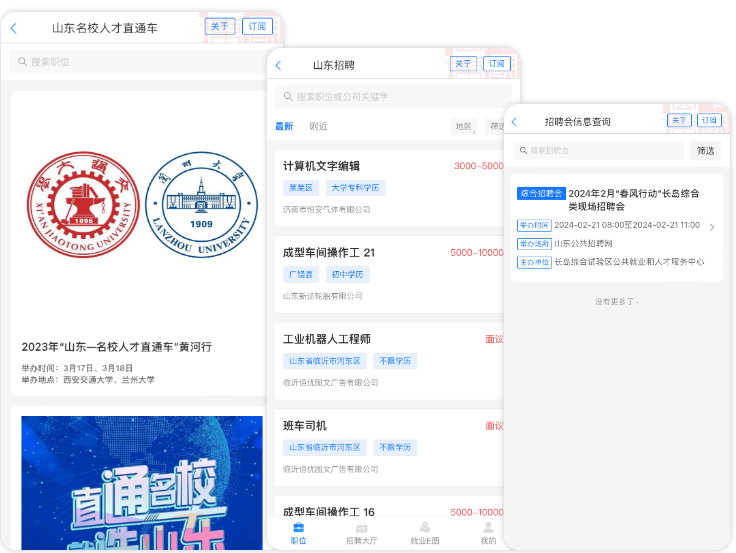Go back from 山东招聘 screen
The width and height of the screenshot is (736, 553).
pyautogui.click(x=278, y=65)
